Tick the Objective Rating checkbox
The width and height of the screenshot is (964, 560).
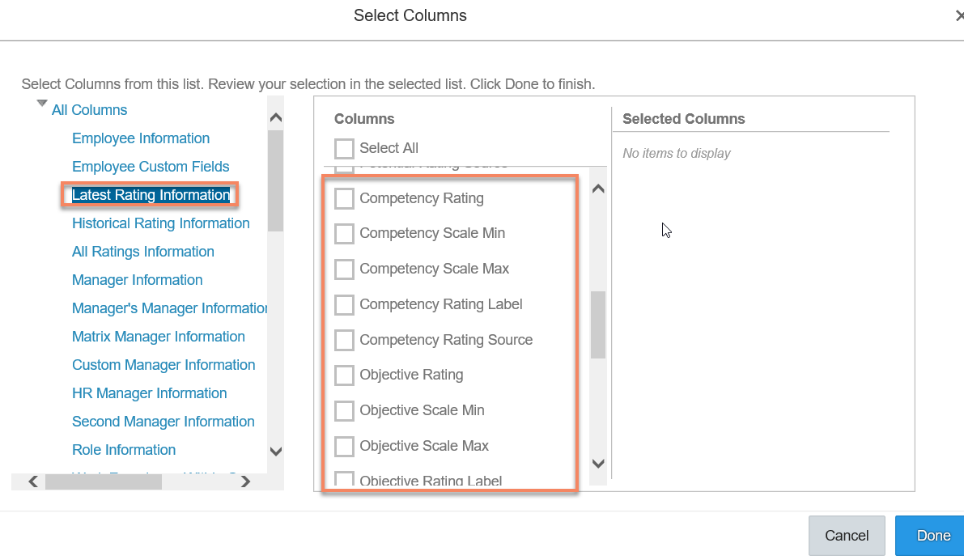pos(344,375)
